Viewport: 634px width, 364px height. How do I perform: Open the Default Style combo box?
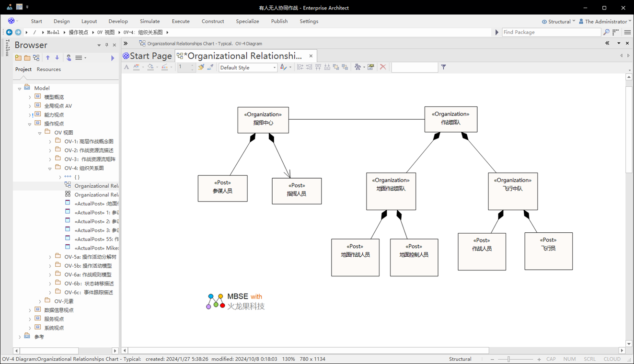[248, 68]
